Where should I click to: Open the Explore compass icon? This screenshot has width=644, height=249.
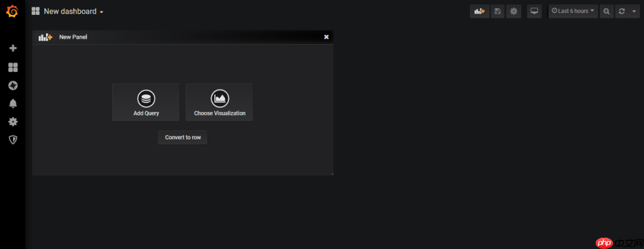pyautogui.click(x=13, y=85)
